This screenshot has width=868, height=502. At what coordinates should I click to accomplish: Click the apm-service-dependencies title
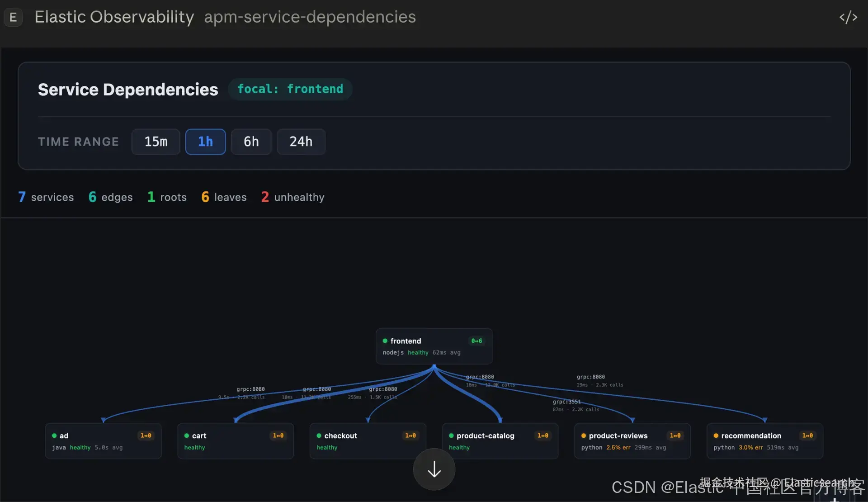pos(310,17)
